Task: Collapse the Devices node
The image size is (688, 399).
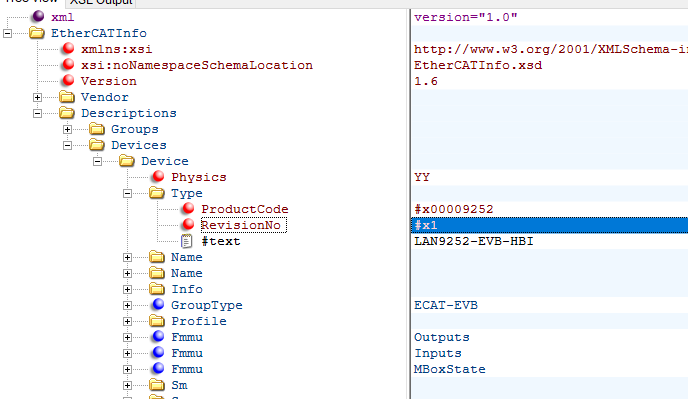Action: click(67, 145)
